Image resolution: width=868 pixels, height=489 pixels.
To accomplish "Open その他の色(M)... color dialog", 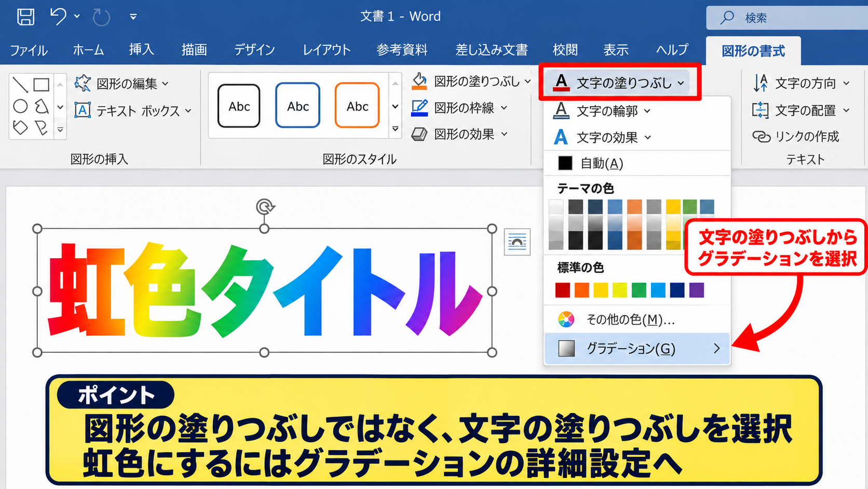I will click(637, 319).
